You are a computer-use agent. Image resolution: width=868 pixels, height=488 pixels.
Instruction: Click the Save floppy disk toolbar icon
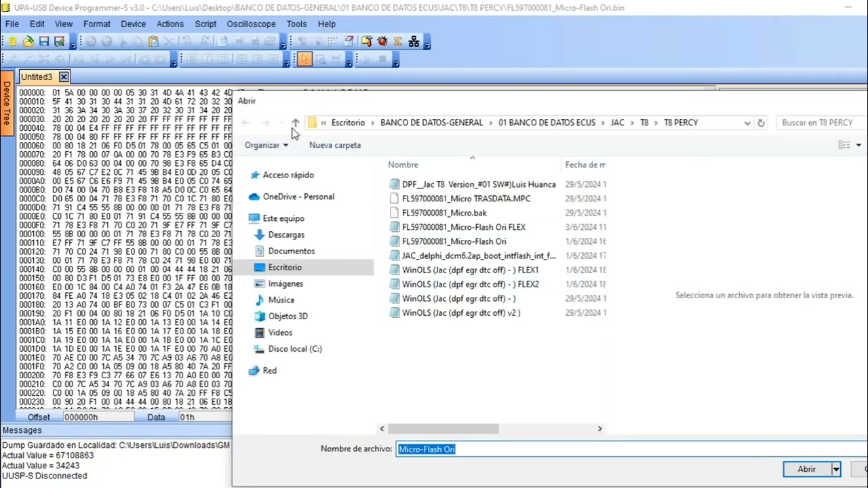44,41
